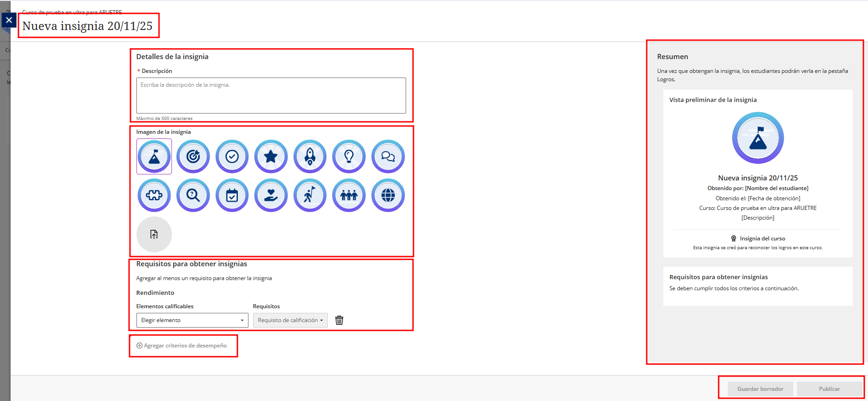Pick the globe badge image
This screenshot has width=868, height=401.
tap(388, 196)
